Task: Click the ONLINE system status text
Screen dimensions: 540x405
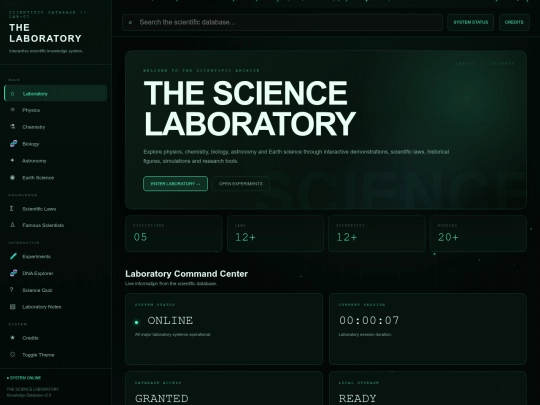Action: coord(170,320)
